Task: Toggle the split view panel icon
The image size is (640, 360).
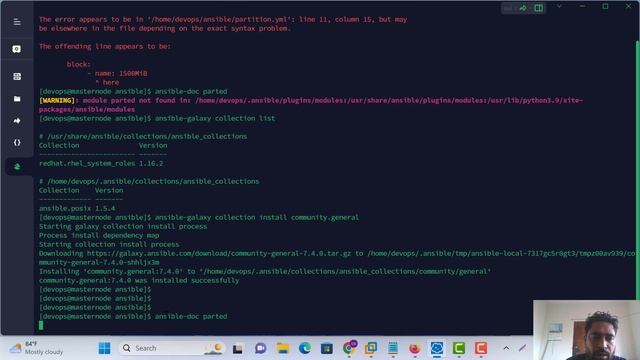Action: (x=538, y=8)
